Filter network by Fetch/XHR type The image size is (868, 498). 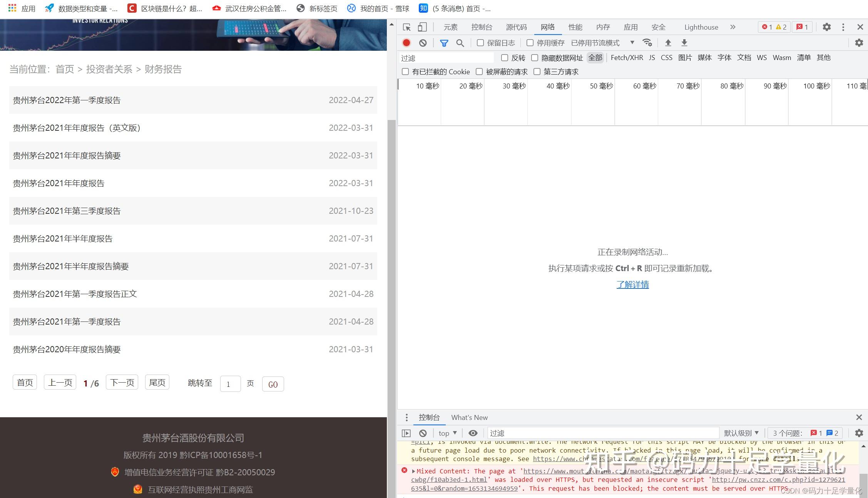tap(627, 58)
